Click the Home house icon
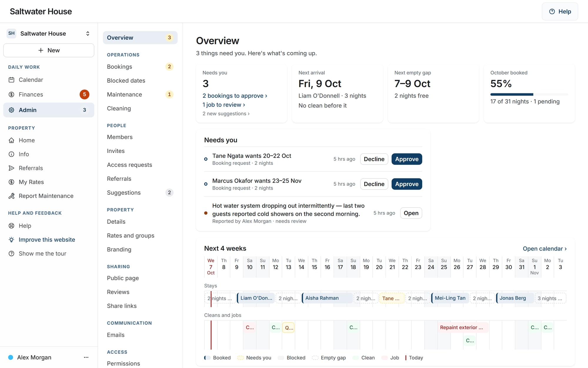 point(11,140)
